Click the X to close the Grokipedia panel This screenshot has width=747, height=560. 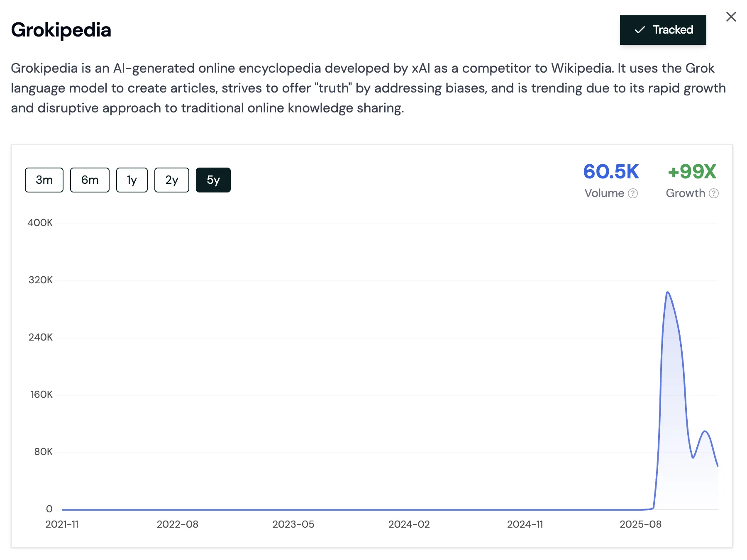click(731, 17)
